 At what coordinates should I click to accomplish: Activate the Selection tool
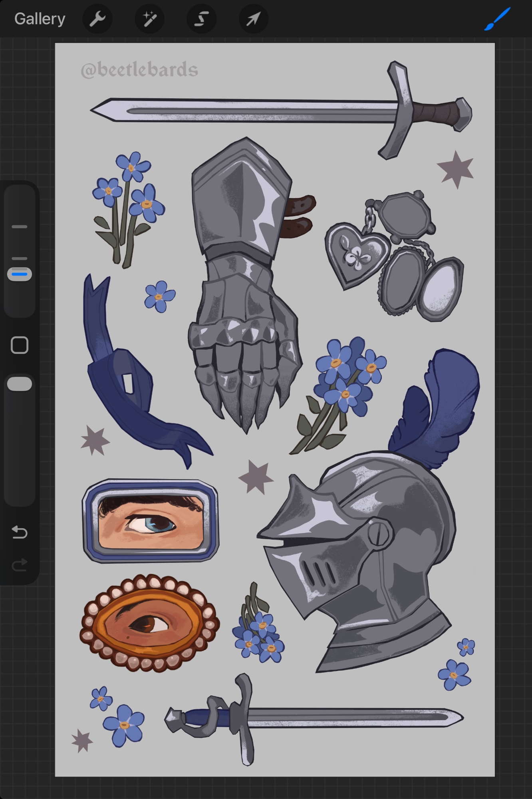click(x=201, y=19)
